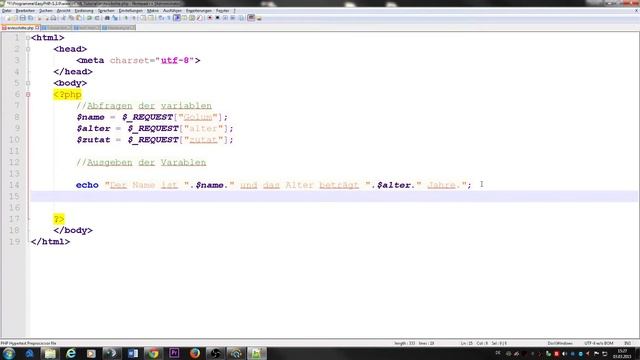Open Google Chrome from the taskbar
This screenshot has width=640, height=360.
[x=153, y=353]
